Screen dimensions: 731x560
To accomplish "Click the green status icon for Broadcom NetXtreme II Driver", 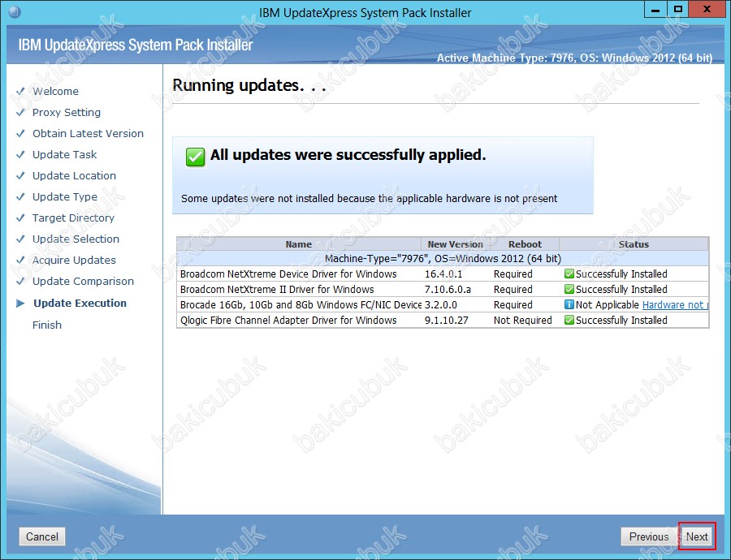I will (569, 289).
